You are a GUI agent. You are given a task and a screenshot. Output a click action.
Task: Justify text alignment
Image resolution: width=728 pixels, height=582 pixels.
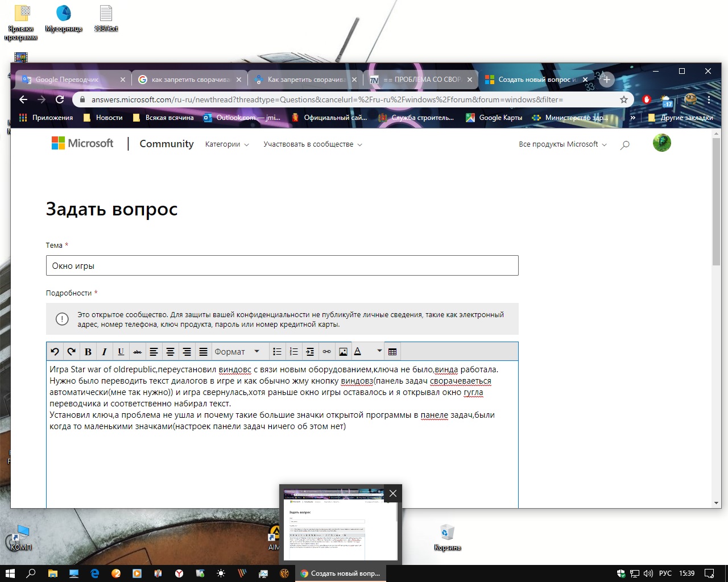(203, 352)
